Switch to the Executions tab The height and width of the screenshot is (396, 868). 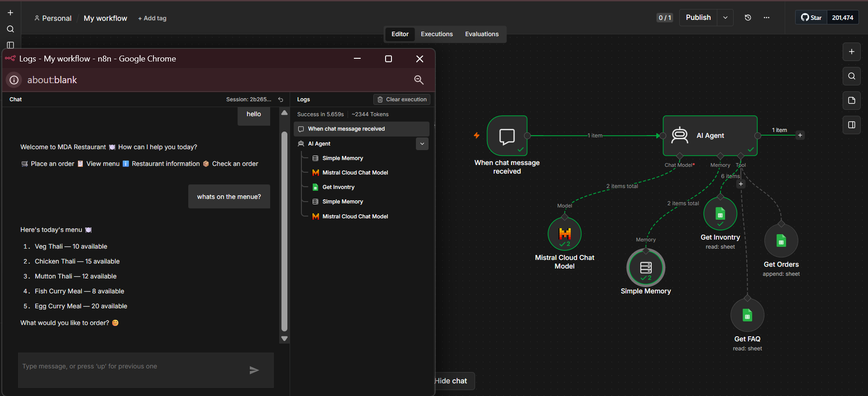(437, 34)
